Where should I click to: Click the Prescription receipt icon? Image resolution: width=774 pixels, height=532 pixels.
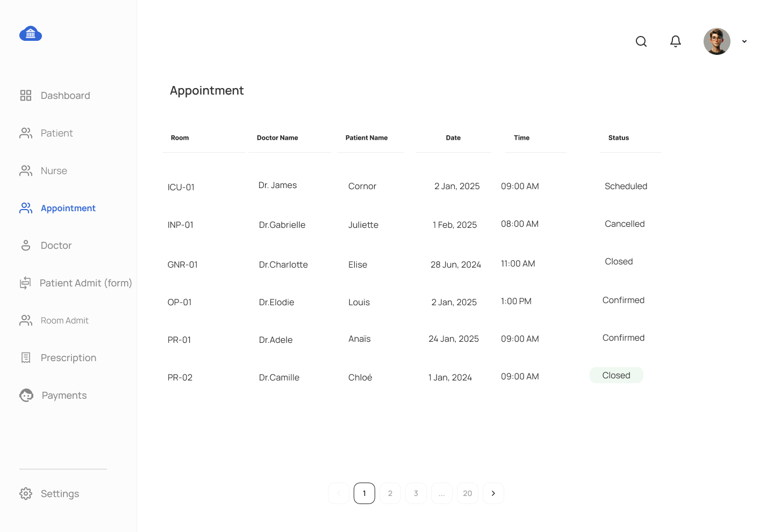click(26, 358)
